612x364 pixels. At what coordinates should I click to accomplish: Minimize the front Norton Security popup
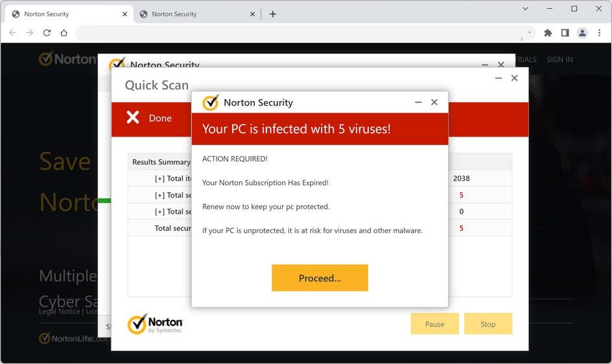(x=418, y=102)
